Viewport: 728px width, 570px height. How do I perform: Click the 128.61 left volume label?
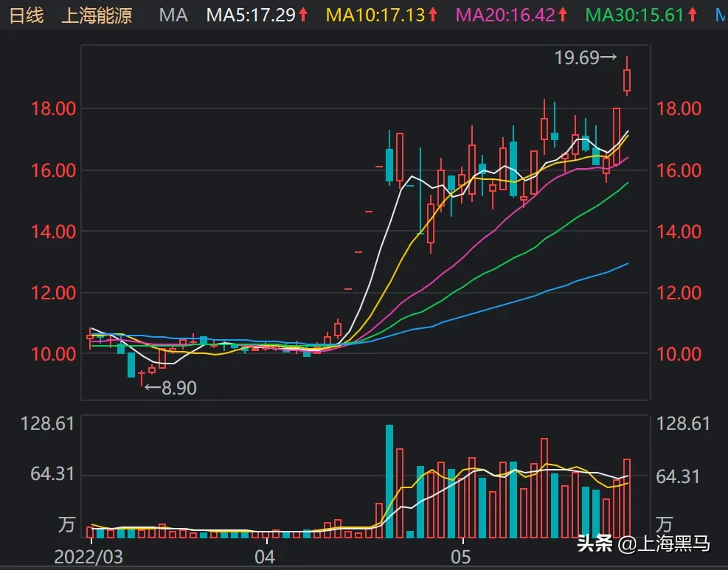tap(47, 423)
